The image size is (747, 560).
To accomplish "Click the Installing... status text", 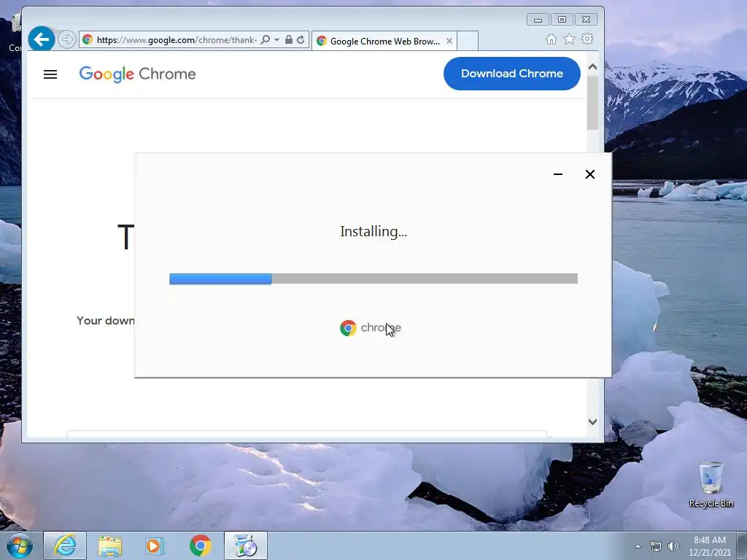I will 373,231.
